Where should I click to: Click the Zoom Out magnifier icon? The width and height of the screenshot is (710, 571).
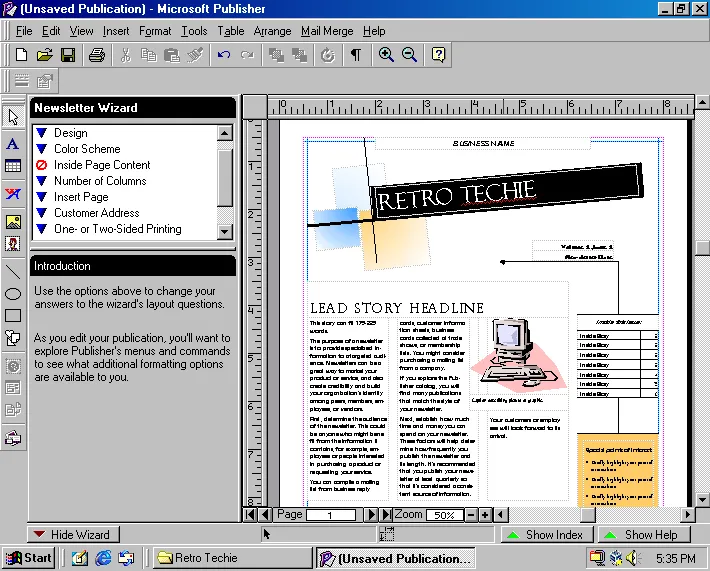click(x=409, y=55)
